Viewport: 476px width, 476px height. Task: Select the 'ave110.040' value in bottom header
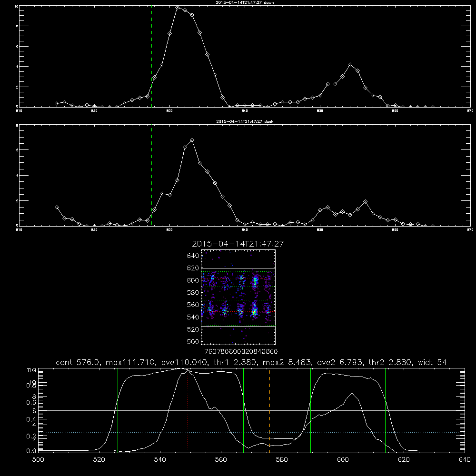pyautogui.click(x=187, y=362)
